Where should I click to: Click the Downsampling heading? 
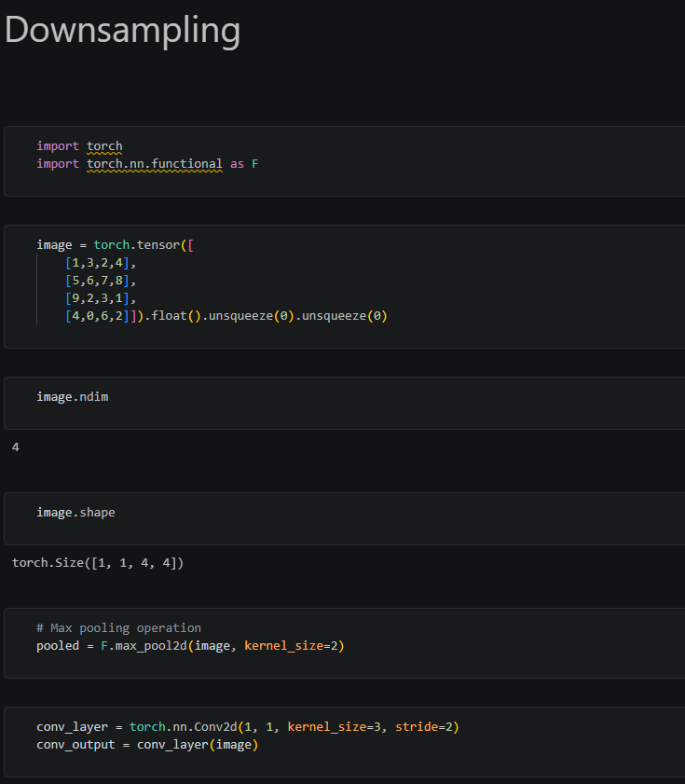(x=122, y=31)
